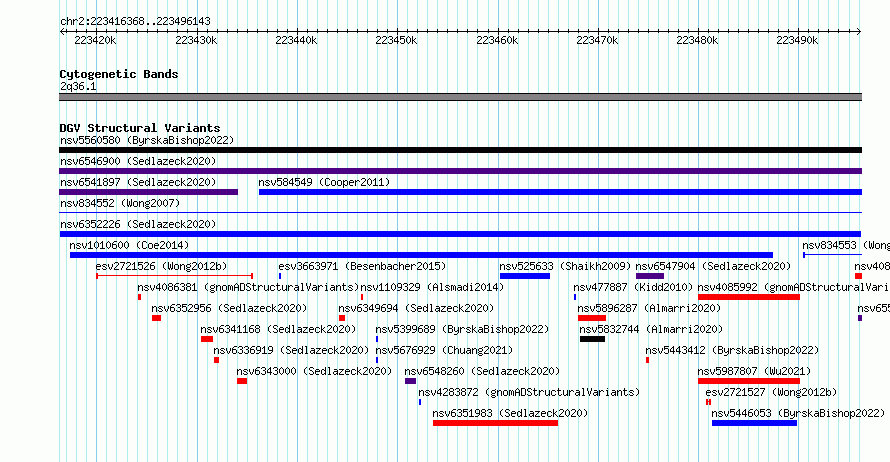
Task: Click the nsv6548260 (Sedlazeck2020) label
Action: [482, 371]
